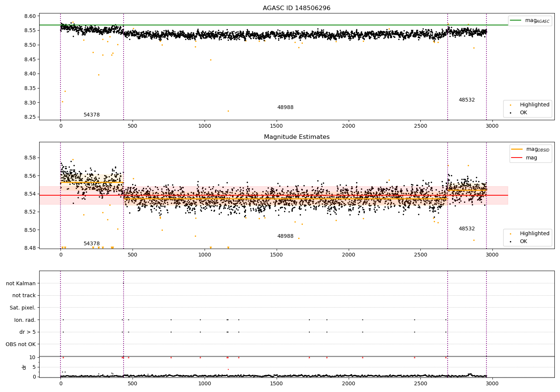Click the 'not track' axis label
Viewport: 560px width, 392px height.
coord(24,295)
